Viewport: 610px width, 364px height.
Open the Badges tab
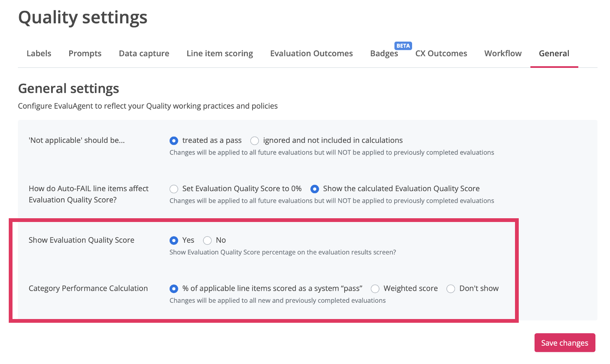pyautogui.click(x=384, y=54)
